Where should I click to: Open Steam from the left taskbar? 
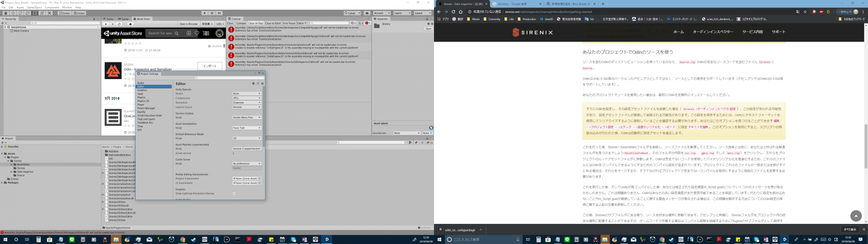coord(194,239)
